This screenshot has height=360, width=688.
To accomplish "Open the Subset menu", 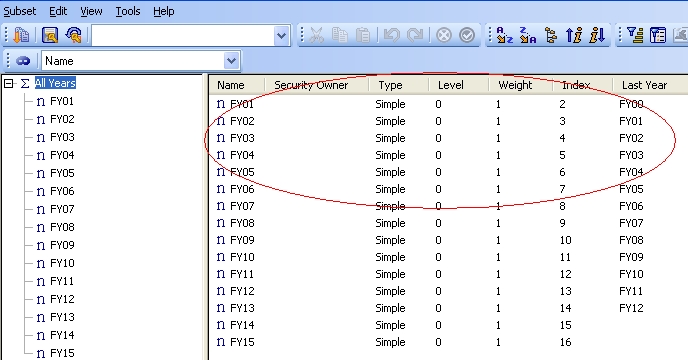I will click(x=20, y=11).
